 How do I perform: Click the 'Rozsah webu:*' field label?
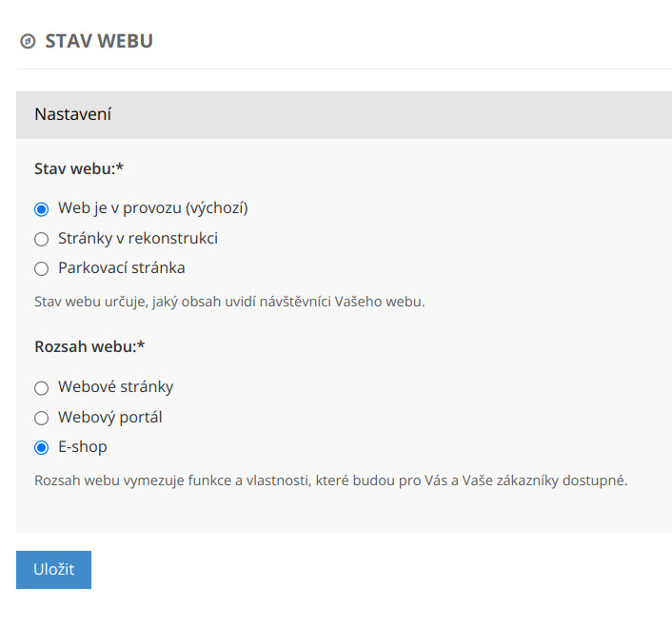[x=89, y=346]
